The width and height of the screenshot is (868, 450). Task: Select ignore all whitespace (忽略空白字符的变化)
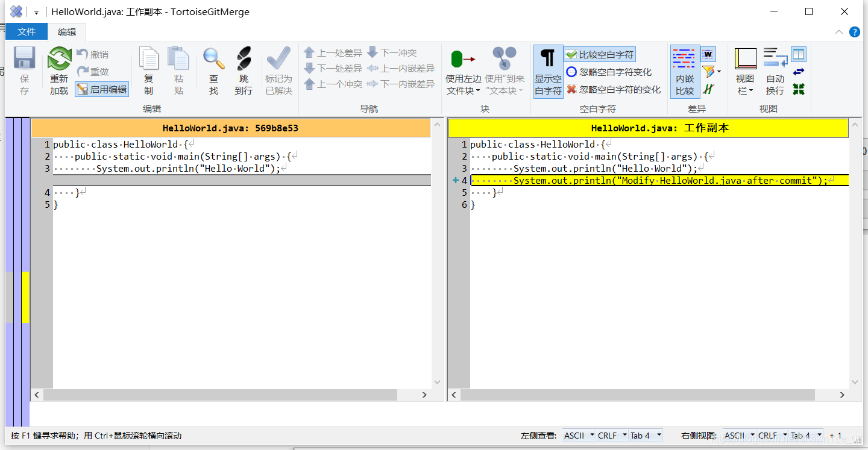click(613, 89)
